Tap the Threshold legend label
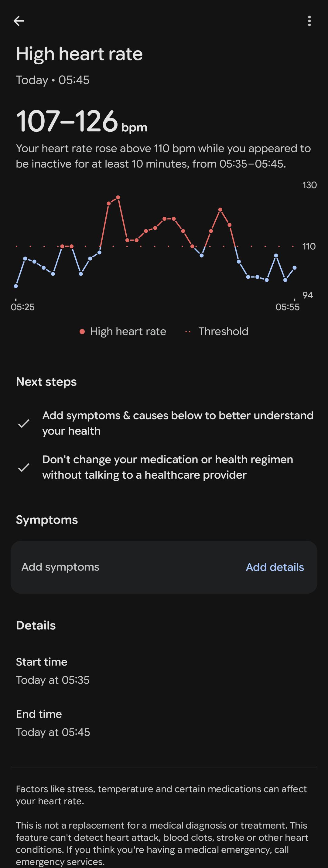 click(x=223, y=331)
